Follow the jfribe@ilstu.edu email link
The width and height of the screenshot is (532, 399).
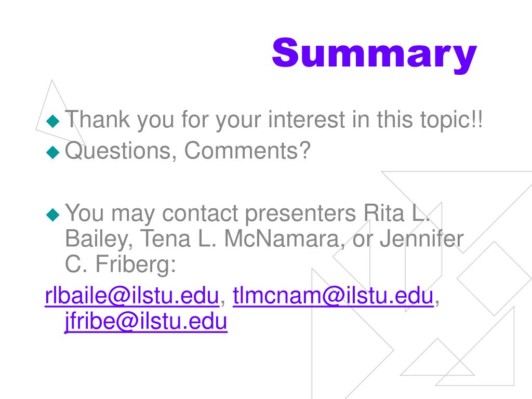(x=146, y=321)
